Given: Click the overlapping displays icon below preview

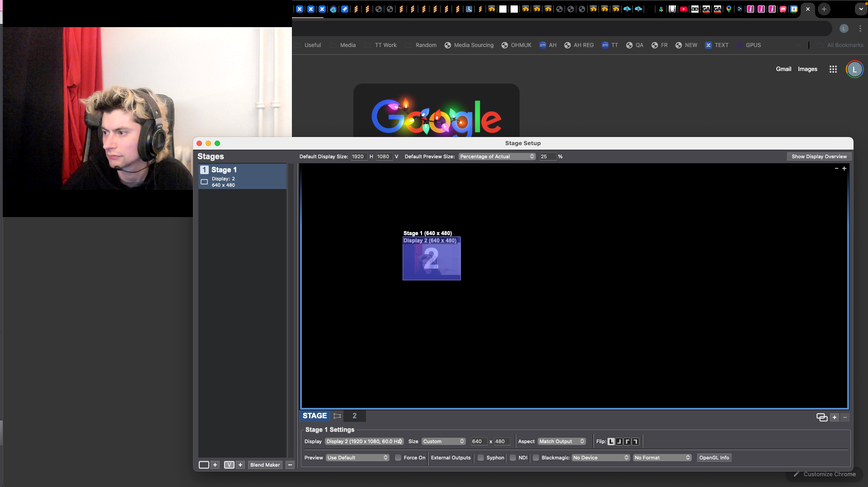Looking at the screenshot, I should coord(821,417).
